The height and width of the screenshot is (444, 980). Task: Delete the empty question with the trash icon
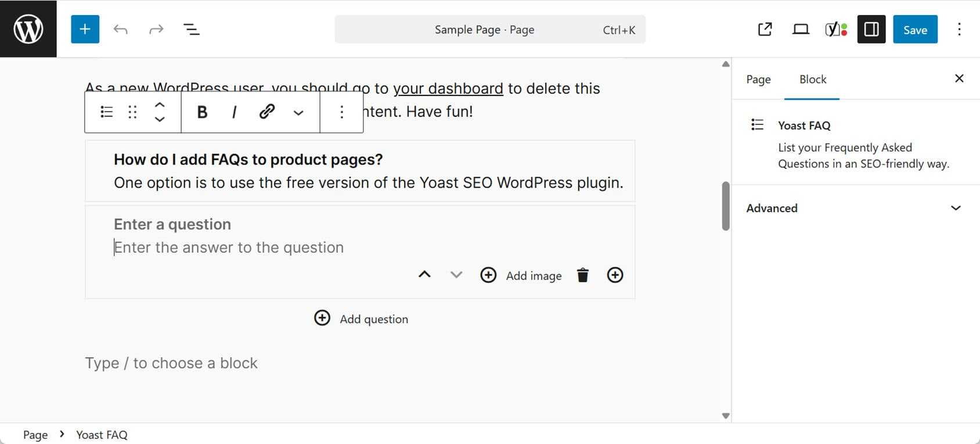coord(583,275)
